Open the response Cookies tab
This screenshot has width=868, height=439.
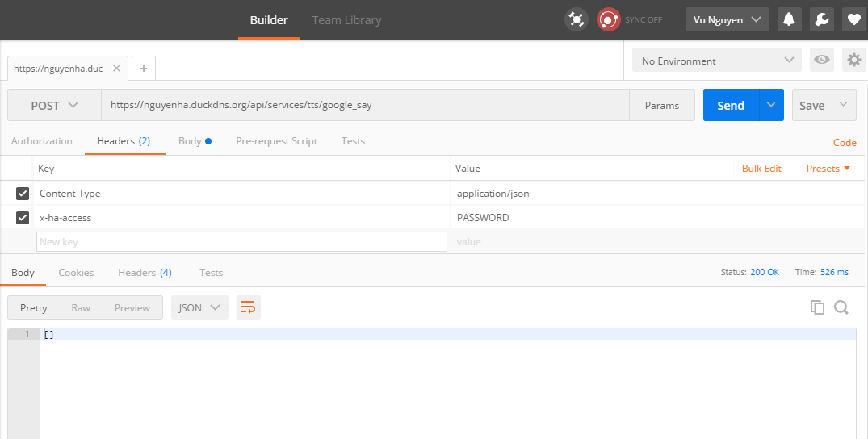(76, 273)
